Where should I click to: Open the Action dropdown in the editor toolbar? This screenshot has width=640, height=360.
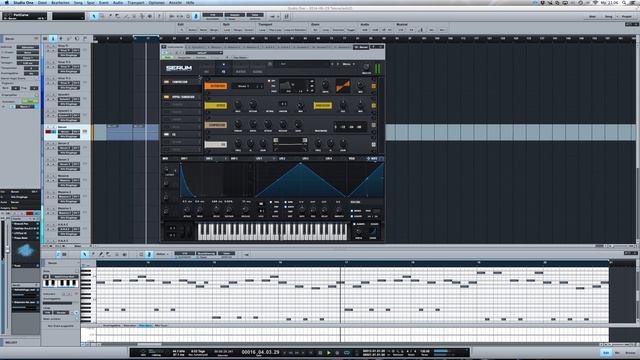click(162, 254)
